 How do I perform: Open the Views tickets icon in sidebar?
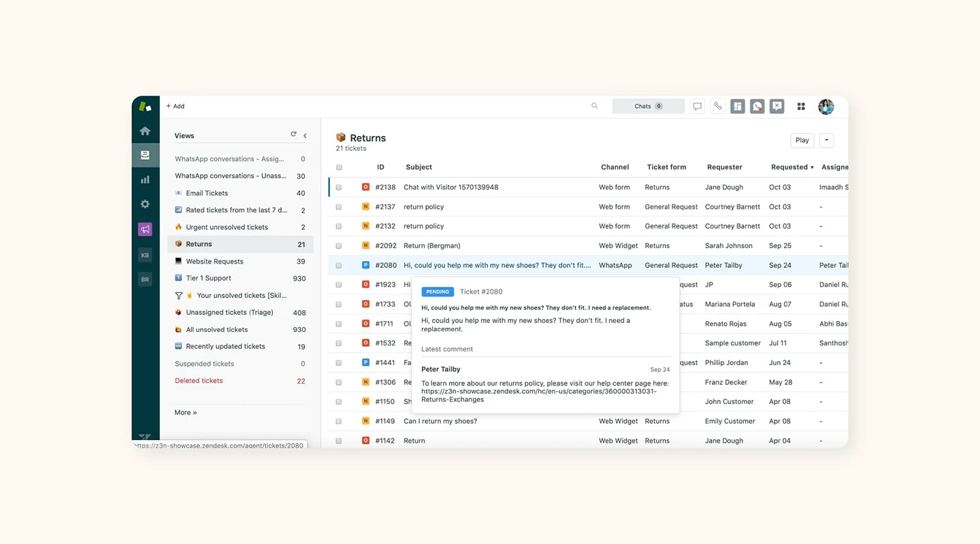pos(145,155)
